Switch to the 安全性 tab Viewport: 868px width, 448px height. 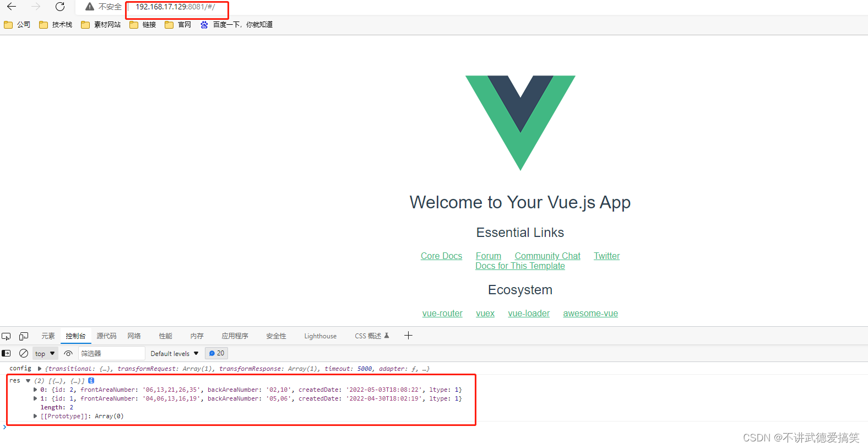tap(276, 336)
